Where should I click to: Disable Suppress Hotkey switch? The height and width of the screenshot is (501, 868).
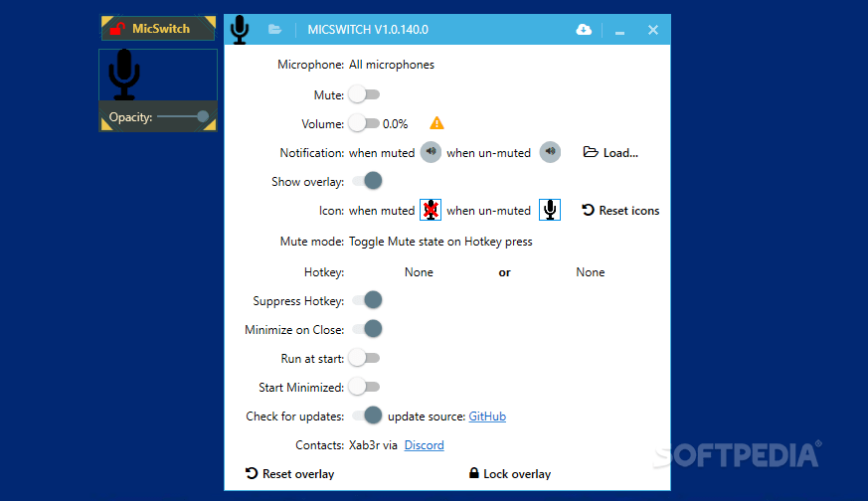tap(368, 300)
